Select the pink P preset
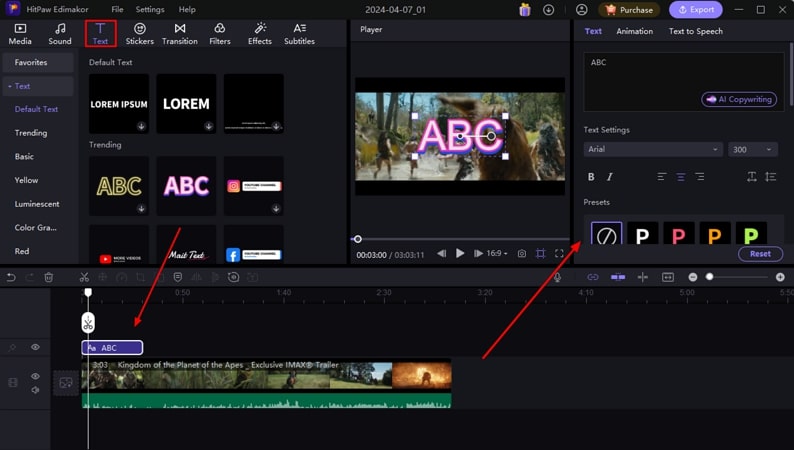 click(x=679, y=233)
